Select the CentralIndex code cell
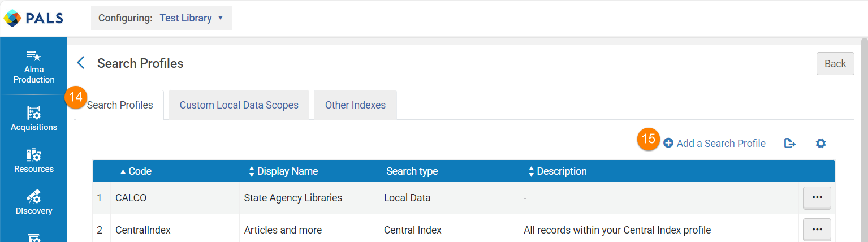Screen dimensions: 868x242 [175, 230]
